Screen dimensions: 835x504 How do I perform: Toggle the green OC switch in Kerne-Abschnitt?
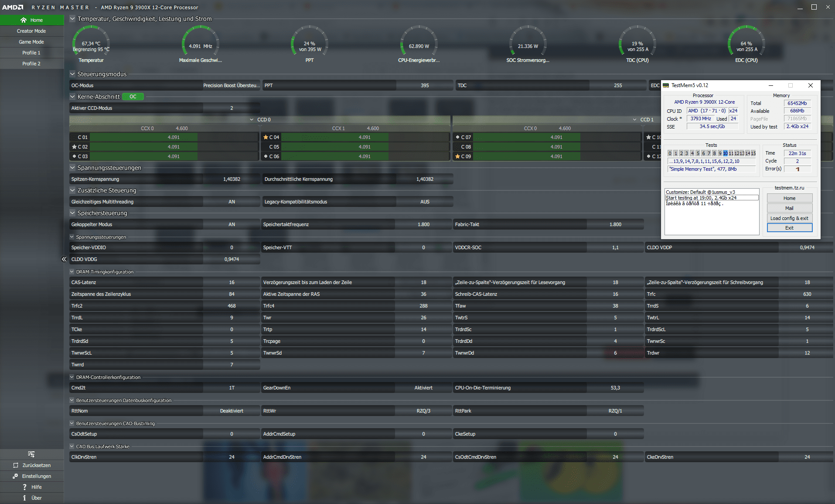pyautogui.click(x=133, y=97)
